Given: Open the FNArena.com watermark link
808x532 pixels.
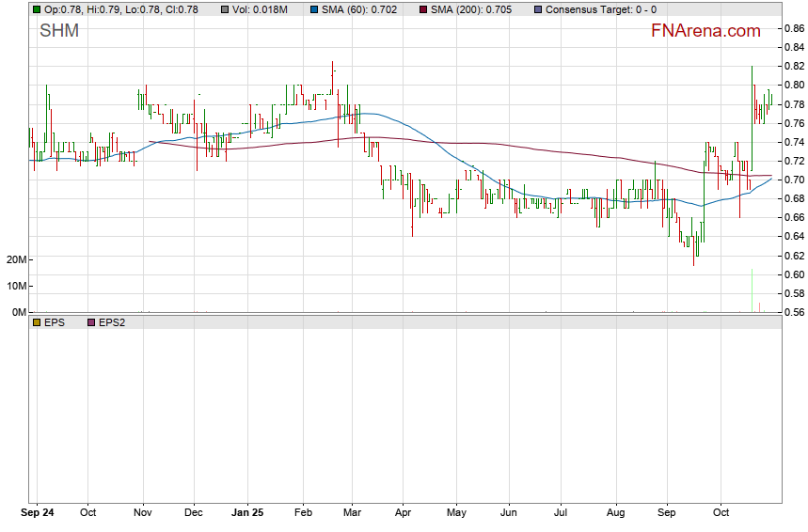Looking at the screenshot, I should tap(705, 31).
